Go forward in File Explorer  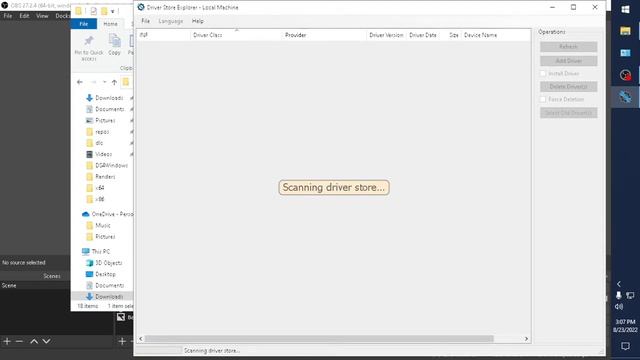coord(93,82)
